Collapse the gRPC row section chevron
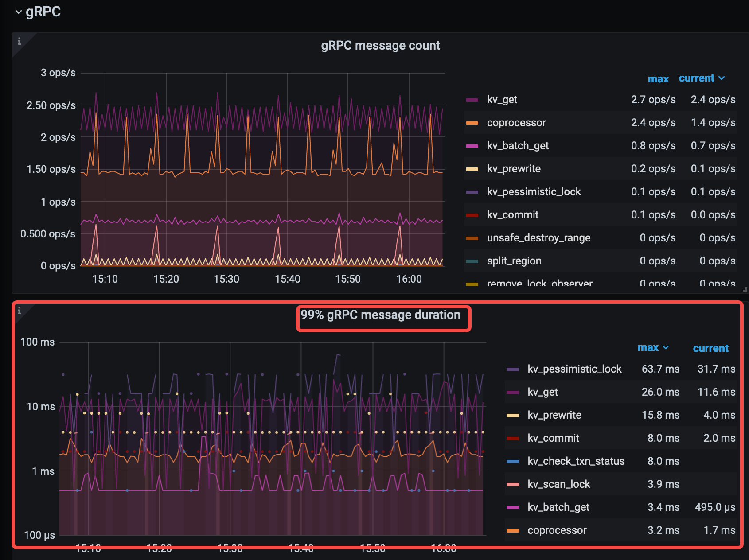Screen dimensions: 749x560 [x=18, y=12]
